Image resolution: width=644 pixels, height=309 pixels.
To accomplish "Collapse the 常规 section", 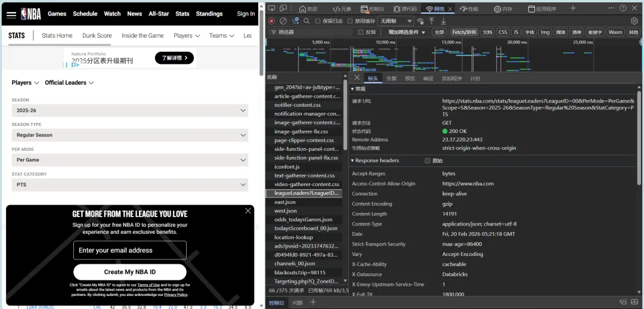I will click(358, 89).
